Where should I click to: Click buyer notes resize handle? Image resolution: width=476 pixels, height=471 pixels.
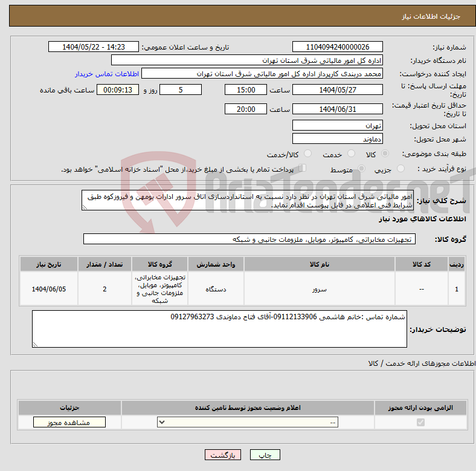[x=35, y=345]
